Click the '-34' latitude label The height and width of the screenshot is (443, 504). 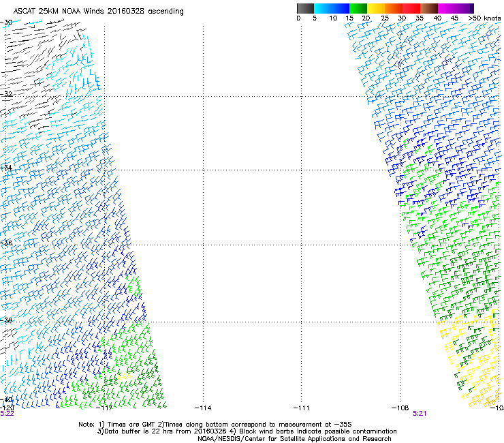pos(6,168)
